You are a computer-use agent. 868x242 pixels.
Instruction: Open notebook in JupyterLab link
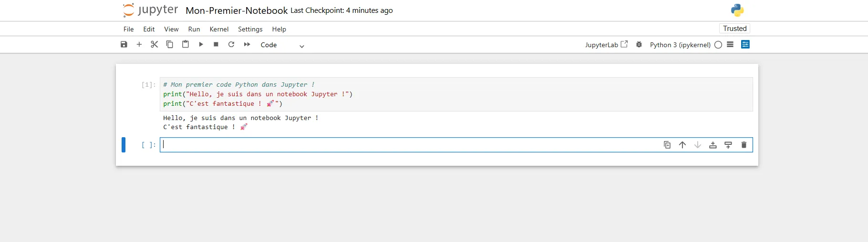pyautogui.click(x=606, y=45)
